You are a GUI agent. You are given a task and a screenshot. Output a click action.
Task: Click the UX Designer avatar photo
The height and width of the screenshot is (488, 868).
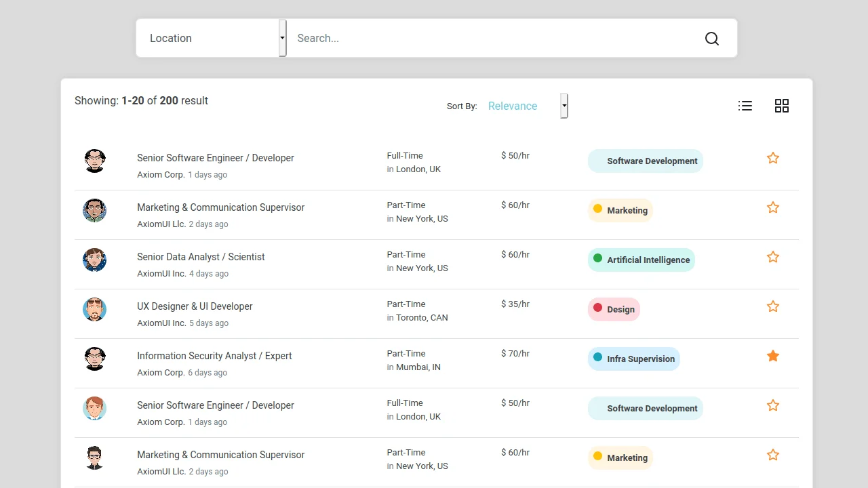pos(94,309)
